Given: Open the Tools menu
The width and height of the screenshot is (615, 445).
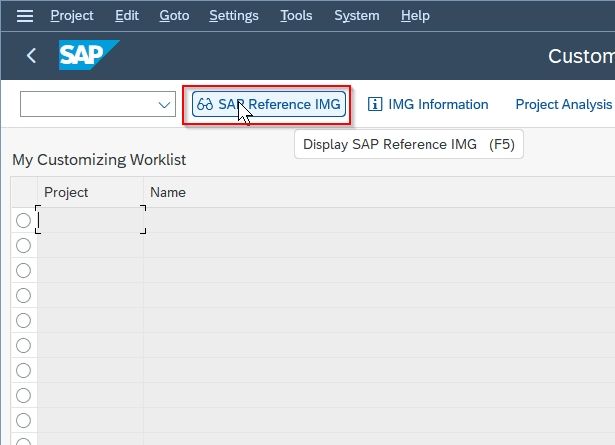Looking at the screenshot, I should click(x=296, y=16).
